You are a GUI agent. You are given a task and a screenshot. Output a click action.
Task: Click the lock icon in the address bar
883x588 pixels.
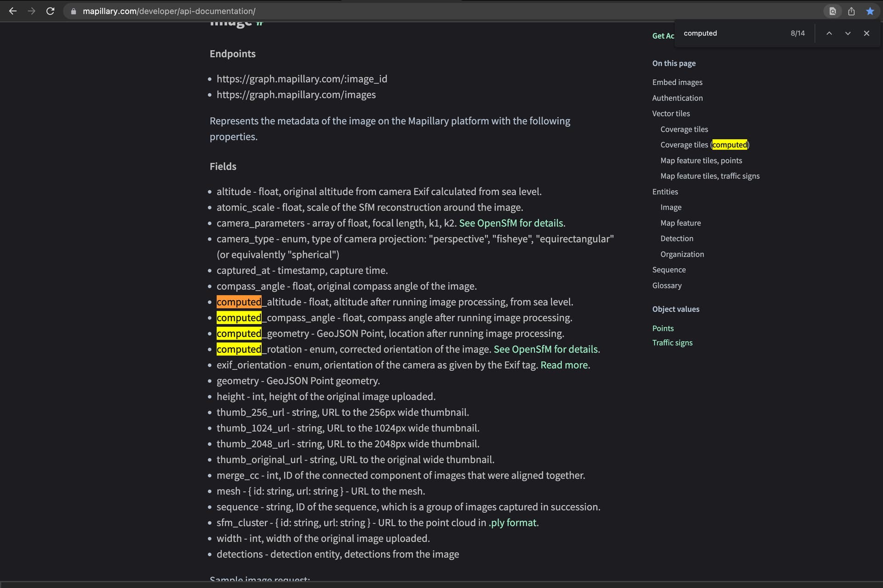pos(73,11)
